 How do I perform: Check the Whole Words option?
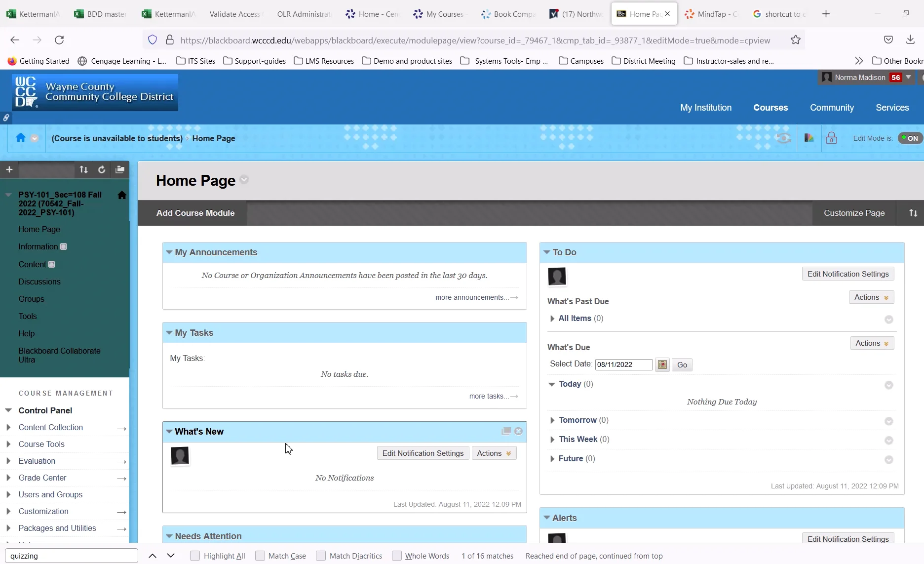point(397,556)
